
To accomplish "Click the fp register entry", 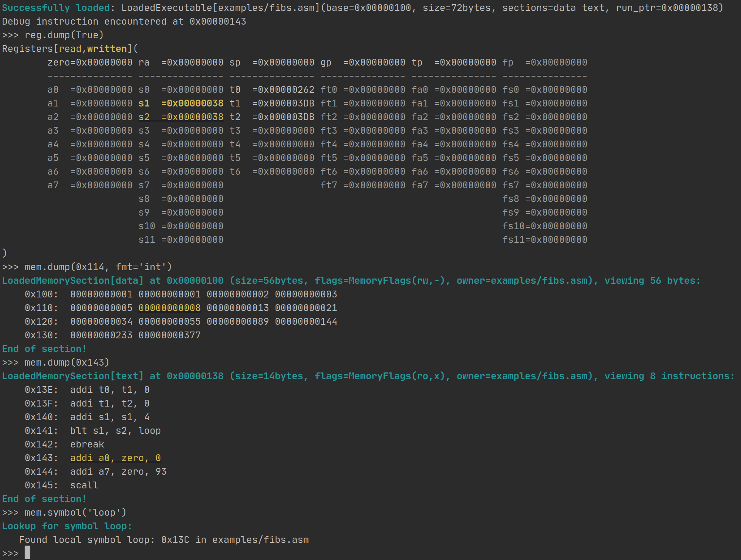I will click(x=545, y=63).
